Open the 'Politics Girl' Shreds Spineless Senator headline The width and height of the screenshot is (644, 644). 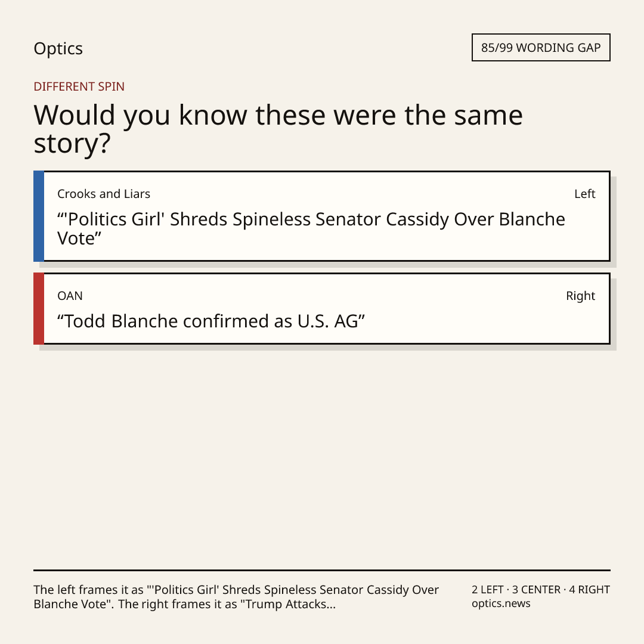coord(311,229)
